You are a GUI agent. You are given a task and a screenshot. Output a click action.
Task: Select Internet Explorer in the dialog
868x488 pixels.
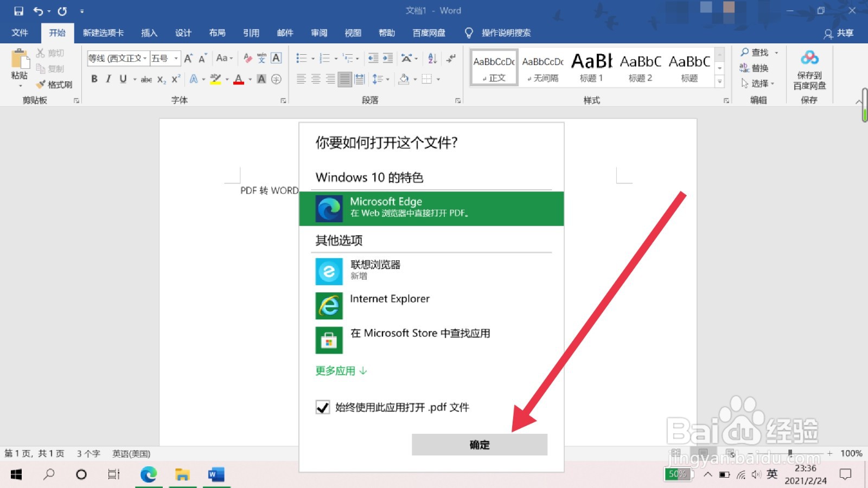[431, 305]
